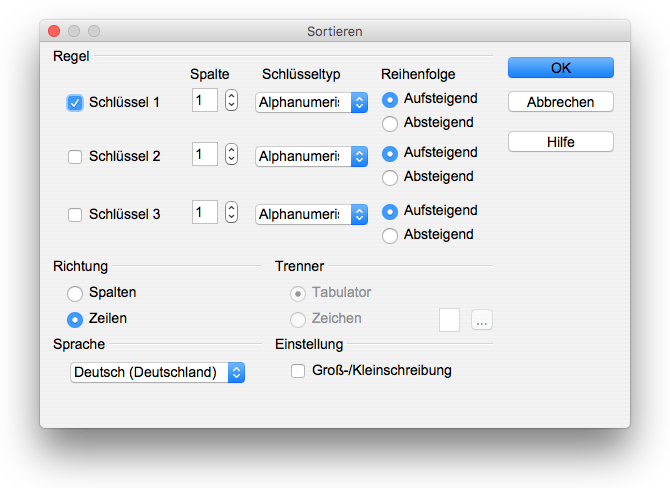The height and width of the screenshot is (488, 670).
Task: Enable the Schlüssel 2 checkbox
Action: [x=75, y=157]
